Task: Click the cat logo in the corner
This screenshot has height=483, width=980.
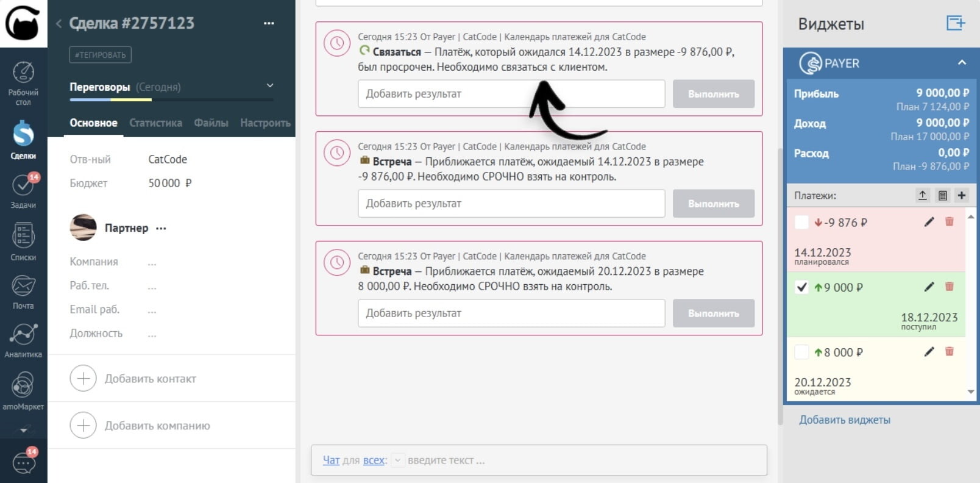Action: (x=23, y=23)
